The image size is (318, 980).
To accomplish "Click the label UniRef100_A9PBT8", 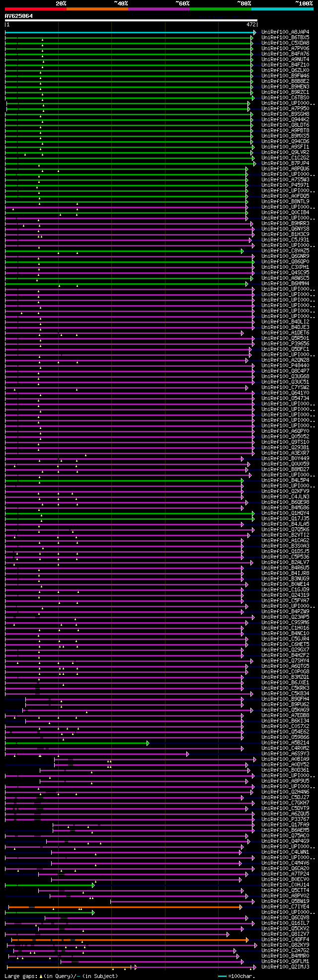I will click(x=285, y=131).
